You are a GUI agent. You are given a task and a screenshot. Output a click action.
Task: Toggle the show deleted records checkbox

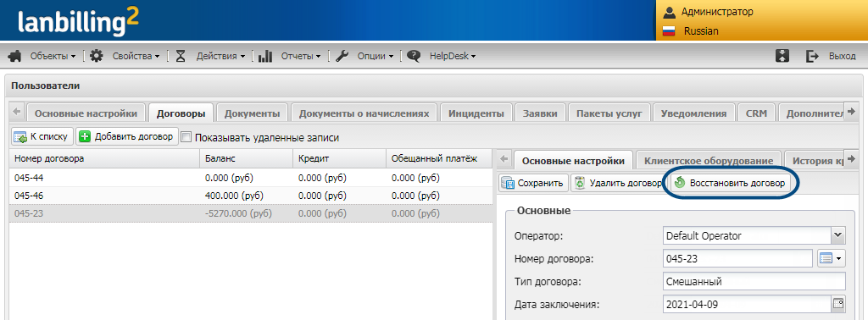tap(186, 137)
